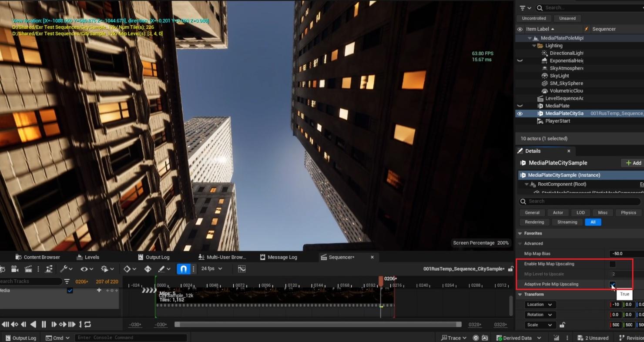The height and width of the screenshot is (342, 644).
Task: Open the Location transform dropdown
Action: coord(540,304)
